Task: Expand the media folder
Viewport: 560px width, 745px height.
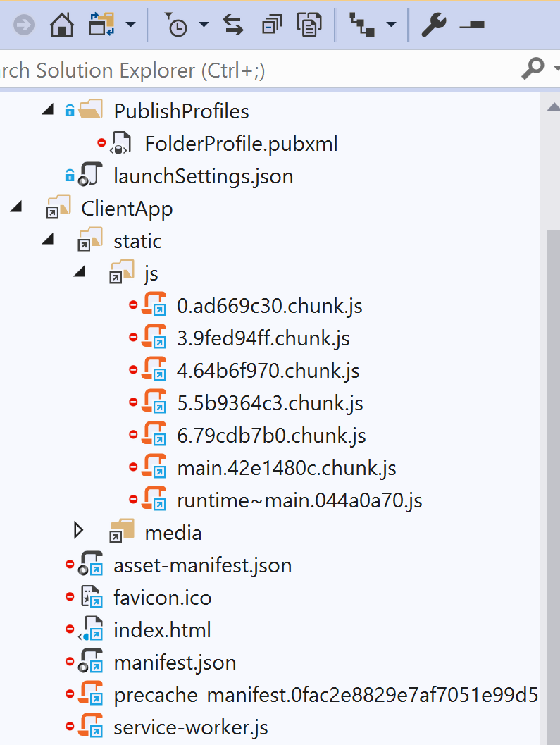Action: pyautogui.click(x=79, y=531)
